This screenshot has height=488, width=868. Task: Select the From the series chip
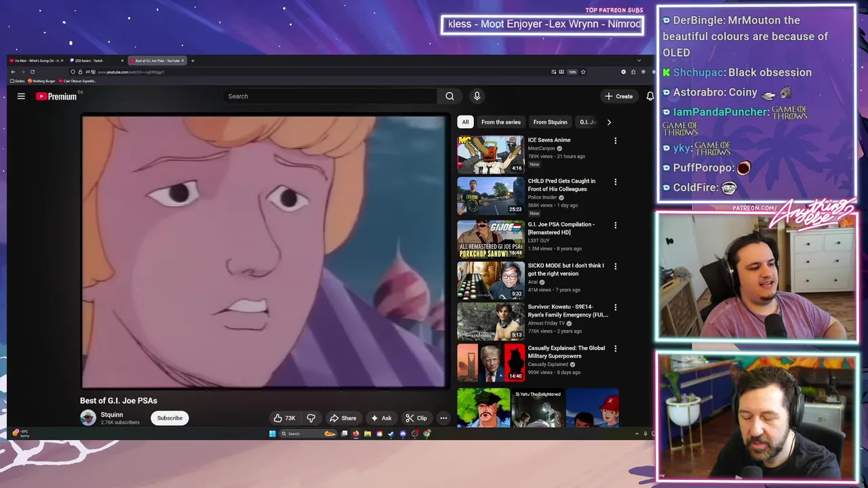pos(501,122)
